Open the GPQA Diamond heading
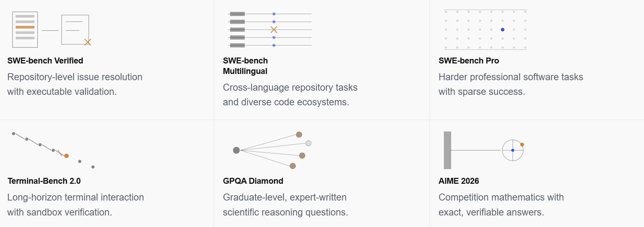Viewport: 644px width, 227px height. (253, 181)
